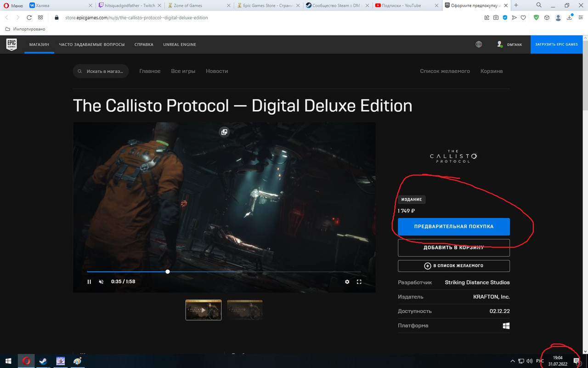Switch to hitsquadgodfather Twitch tab

tap(130, 6)
